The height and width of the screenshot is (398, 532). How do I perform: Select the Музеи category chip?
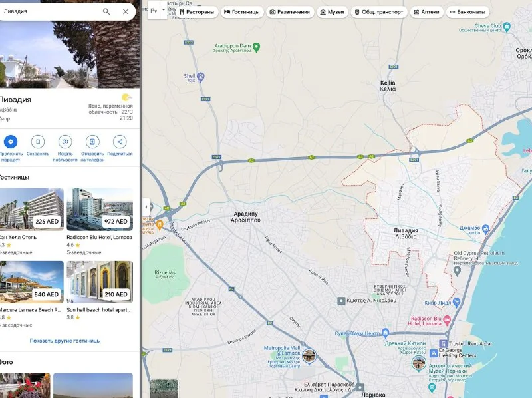tap(332, 11)
